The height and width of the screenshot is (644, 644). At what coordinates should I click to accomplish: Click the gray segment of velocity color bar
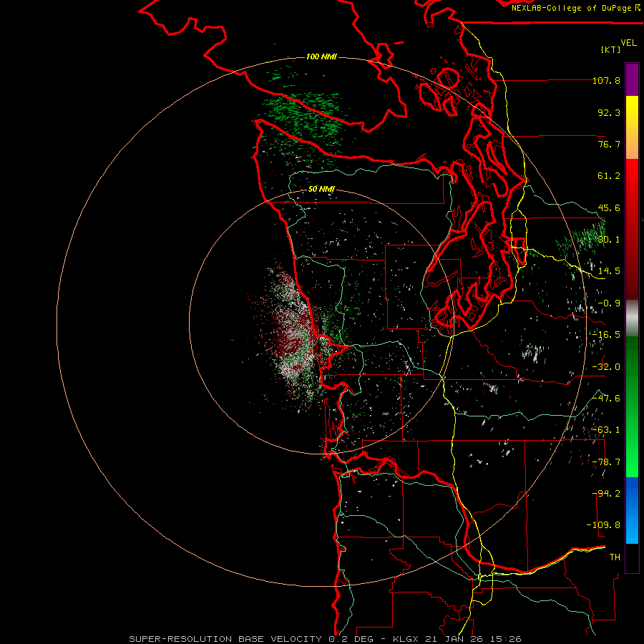632,318
